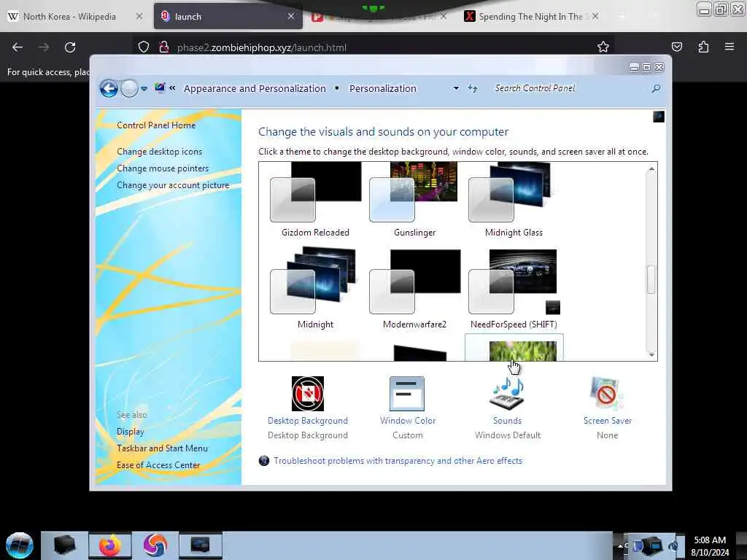
Task: Open the black folder taskbar icon
Action: [x=64, y=545]
